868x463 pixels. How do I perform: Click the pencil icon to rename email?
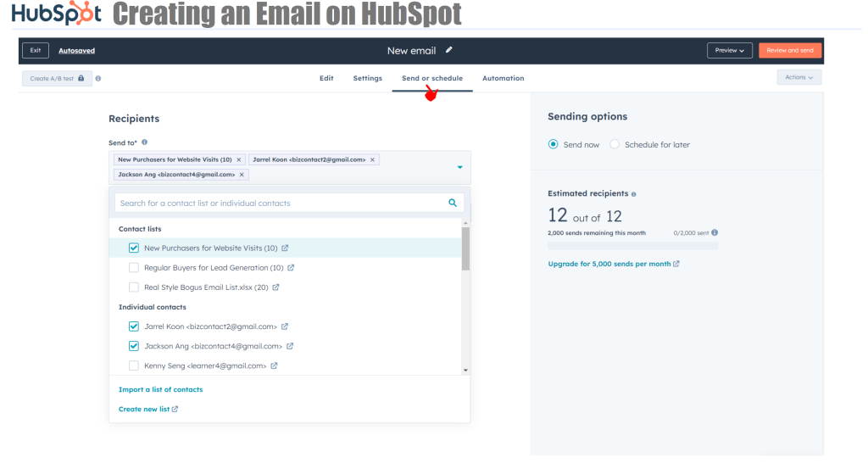point(449,51)
